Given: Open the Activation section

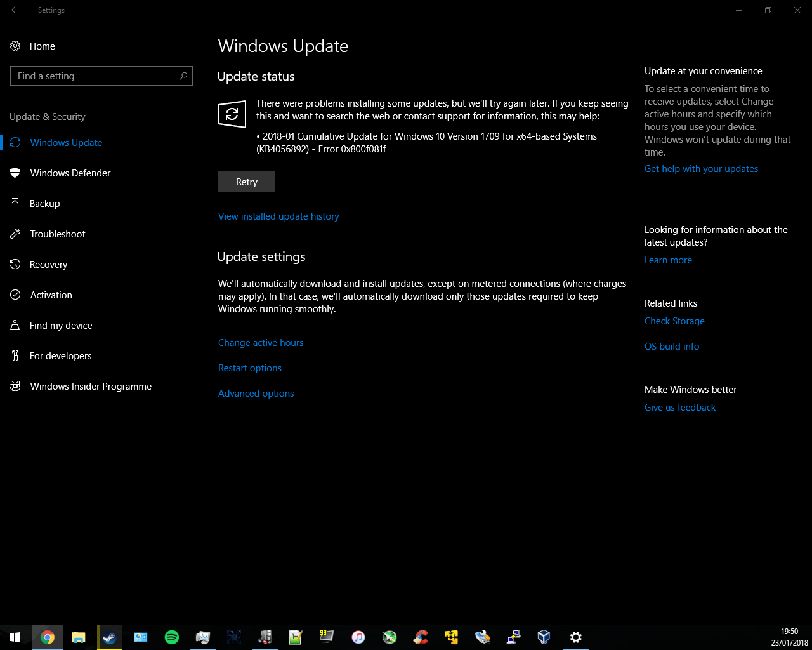Looking at the screenshot, I should coord(51,295).
